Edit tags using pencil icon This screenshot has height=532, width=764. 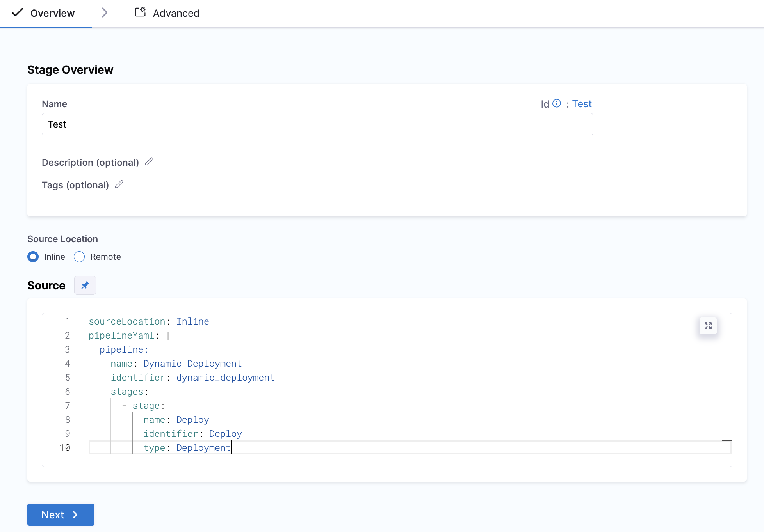pos(119,184)
